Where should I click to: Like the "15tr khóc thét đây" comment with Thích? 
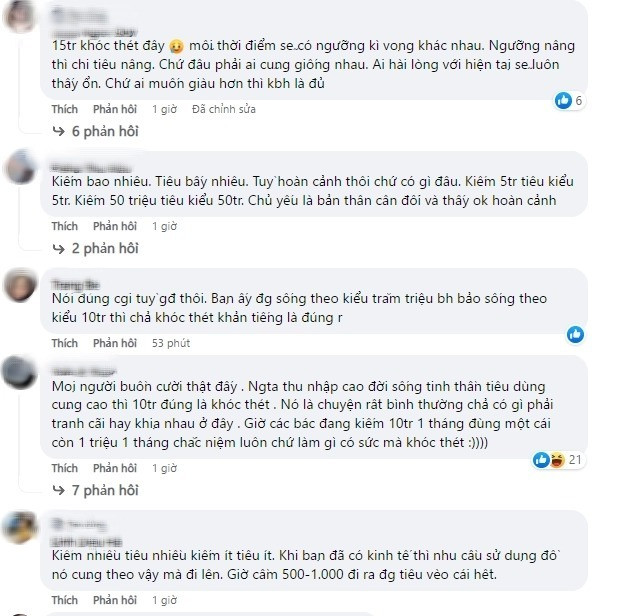click(64, 108)
